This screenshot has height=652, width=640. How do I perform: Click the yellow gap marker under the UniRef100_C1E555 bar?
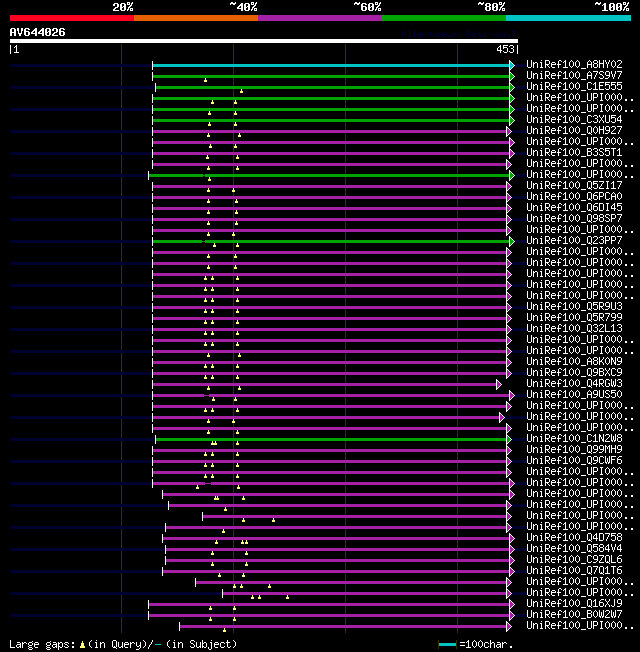242,91
